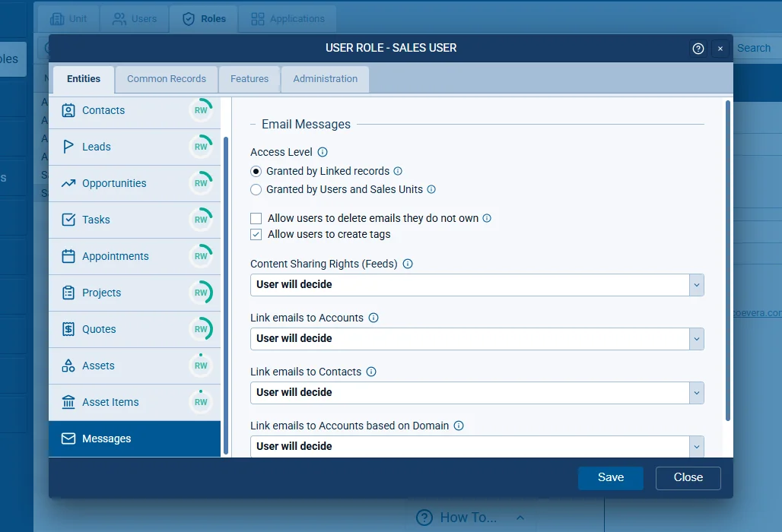Image resolution: width=782 pixels, height=532 pixels.
Task: Click the Leads RW permission badge
Action: pyautogui.click(x=201, y=147)
